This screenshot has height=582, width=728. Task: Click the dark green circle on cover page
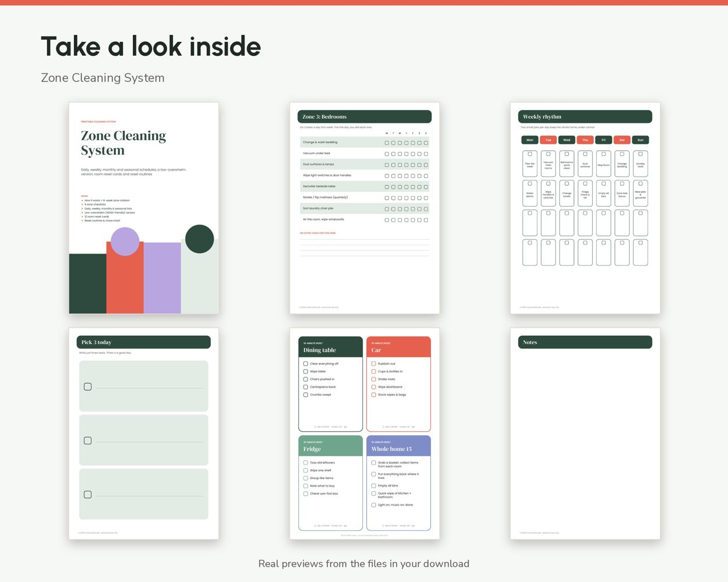click(x=200, y=239)
